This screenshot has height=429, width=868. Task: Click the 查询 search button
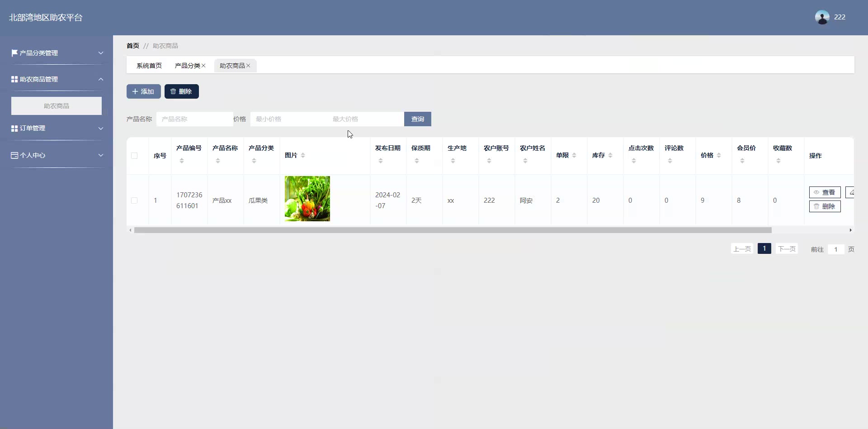(418, 119)
